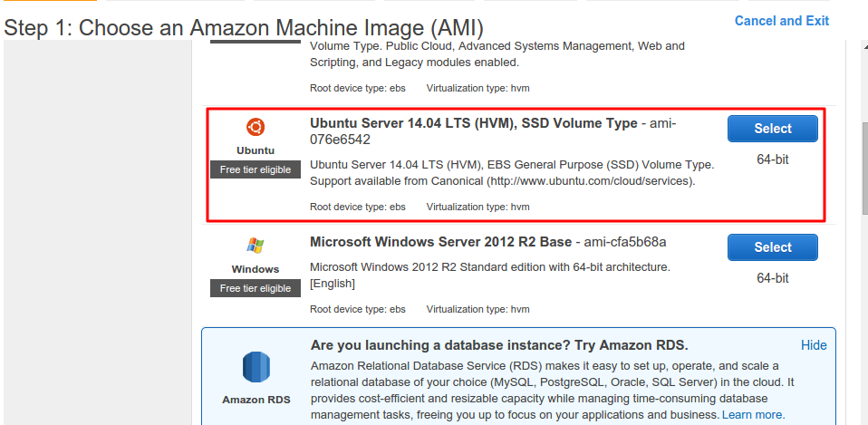Click the Cancel and Exit link
Image resolution: width=868 pixels, height=425 pixels.
(x=781, y=21)
